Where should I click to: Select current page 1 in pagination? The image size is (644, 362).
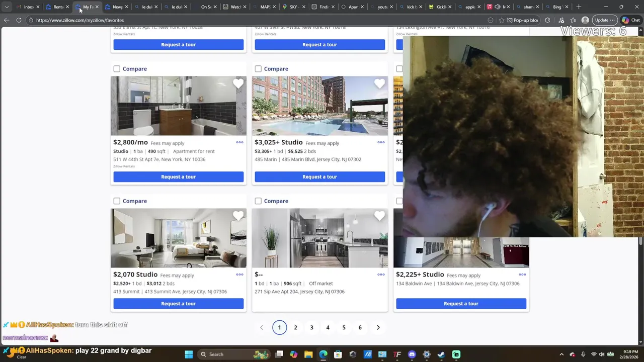[x=279, y=327]
